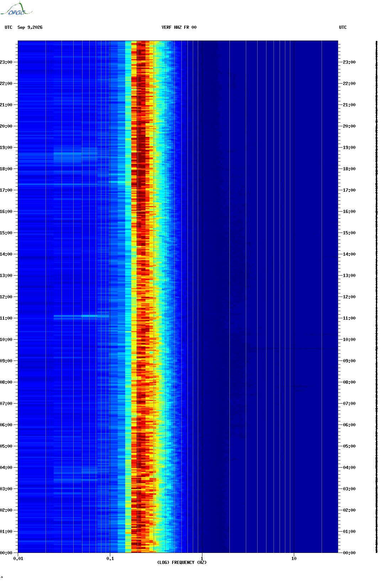Screen dimensions: 392x581
Task: Select the 06:00 marker on right axis
Action: coord(349,425)
